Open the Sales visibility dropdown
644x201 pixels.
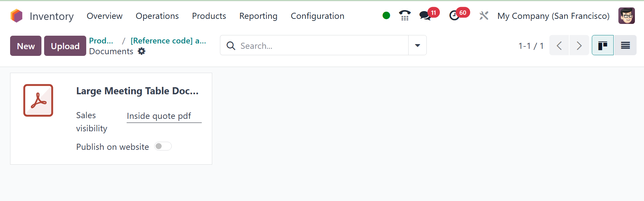click(x=164, y=116)
